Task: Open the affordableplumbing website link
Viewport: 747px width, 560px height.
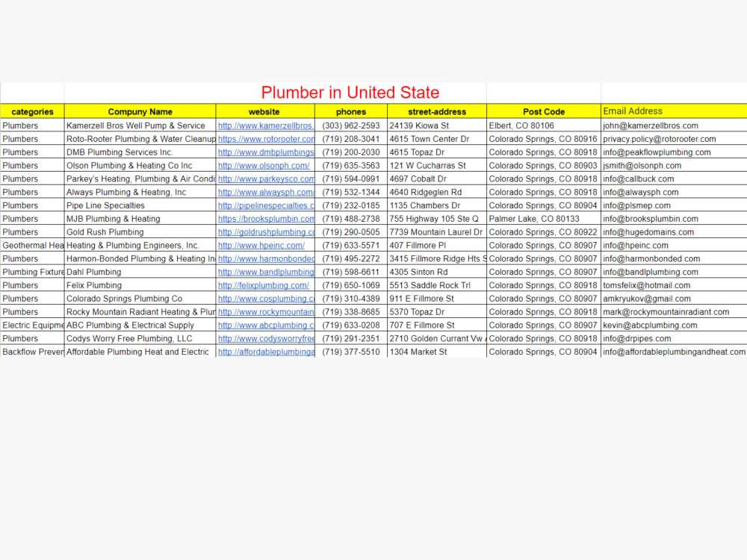Action: pyautogui.click(x=267, y=352)
